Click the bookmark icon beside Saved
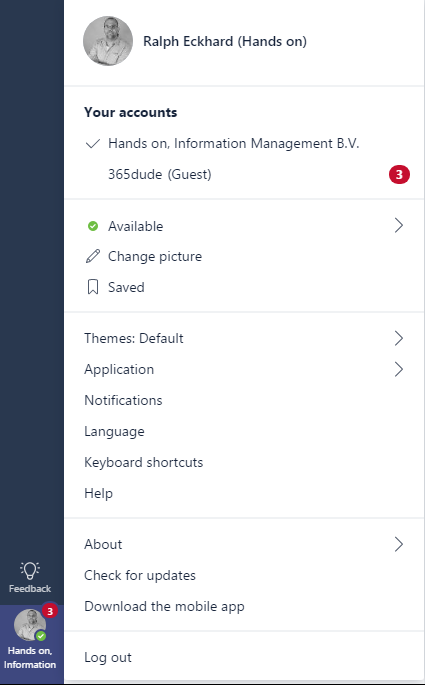This screenshot has height=685, width=425. coord(93,287)
